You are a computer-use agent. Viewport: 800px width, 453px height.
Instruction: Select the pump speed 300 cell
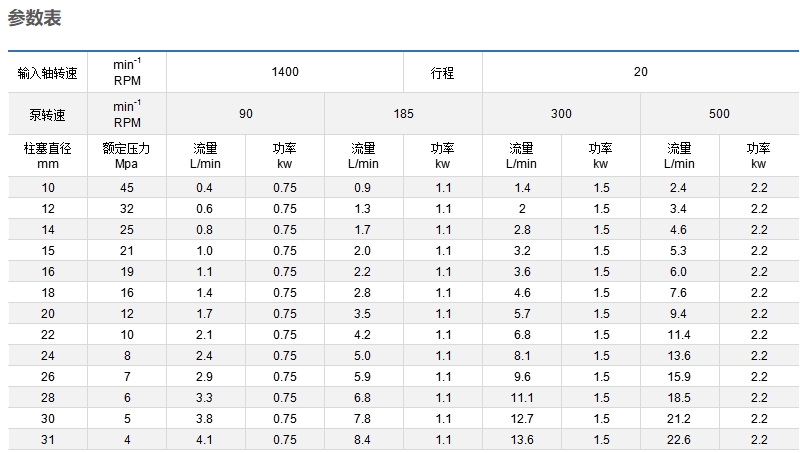(561, 114)
